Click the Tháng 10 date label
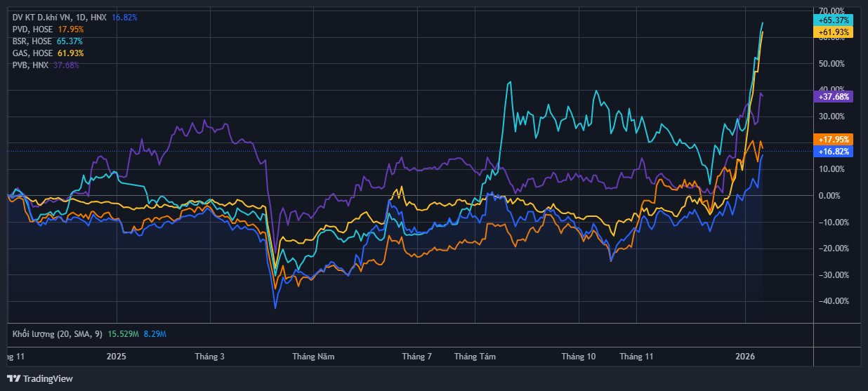Viewport: 868px width, 391px height. [578, 357]
